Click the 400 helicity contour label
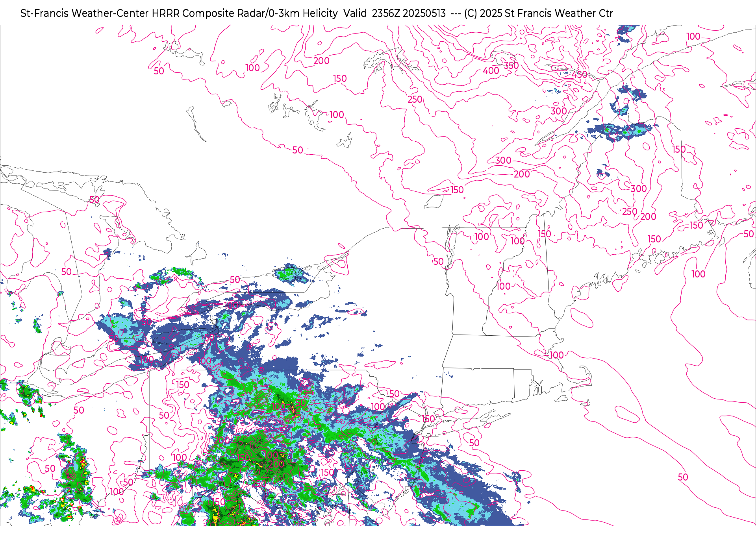This screenshot has width=756, height=551. (491, 71)
